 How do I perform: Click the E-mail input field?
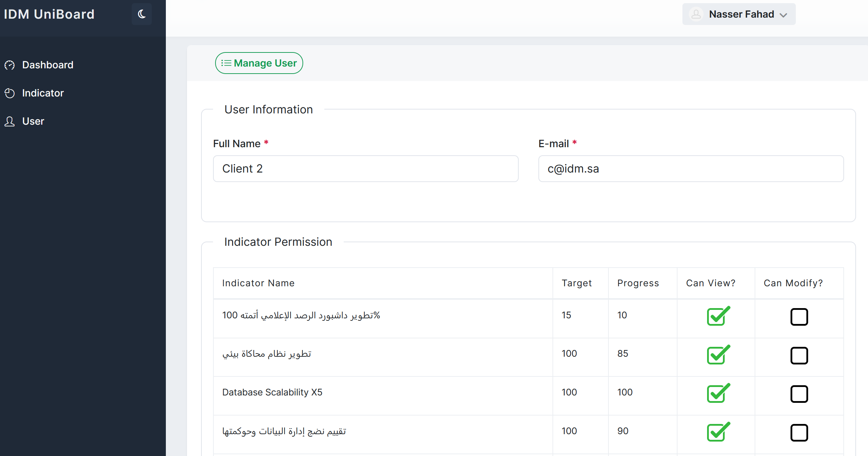click(x=691, y=169)
